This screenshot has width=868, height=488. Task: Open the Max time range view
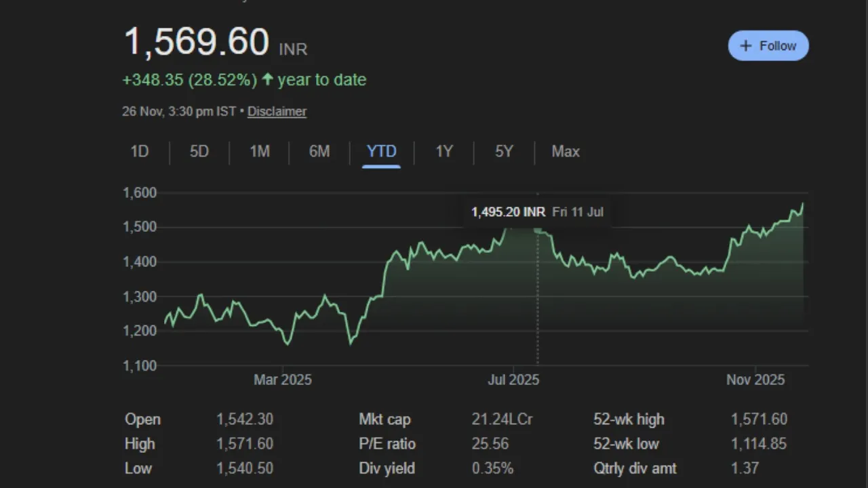coord(565,151)
